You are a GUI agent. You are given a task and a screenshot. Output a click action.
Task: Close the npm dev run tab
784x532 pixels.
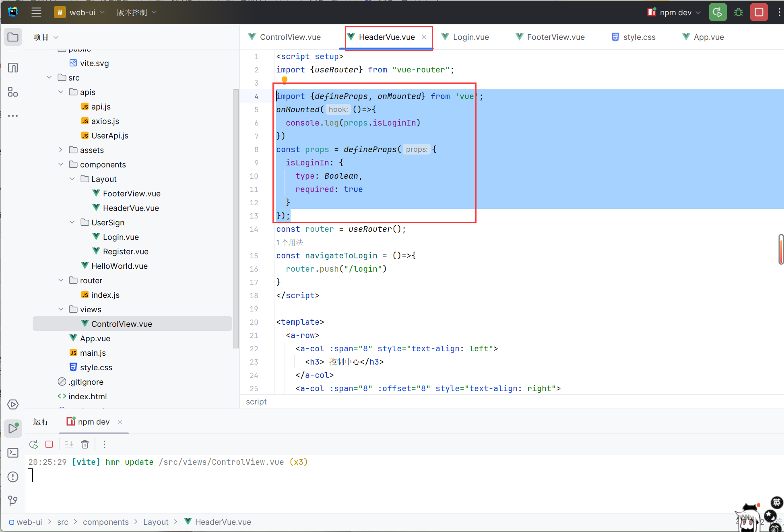[120, 422]
